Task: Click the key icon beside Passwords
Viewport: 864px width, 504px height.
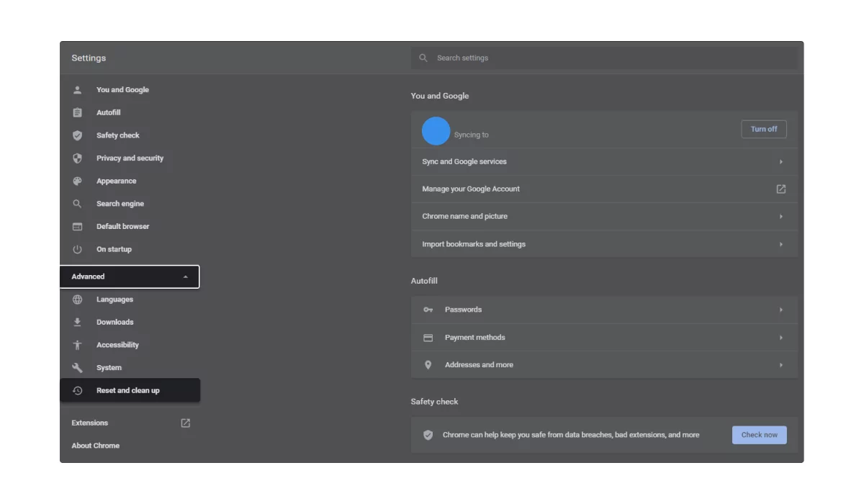Action: pyautogui.click(x=428, y=310)
